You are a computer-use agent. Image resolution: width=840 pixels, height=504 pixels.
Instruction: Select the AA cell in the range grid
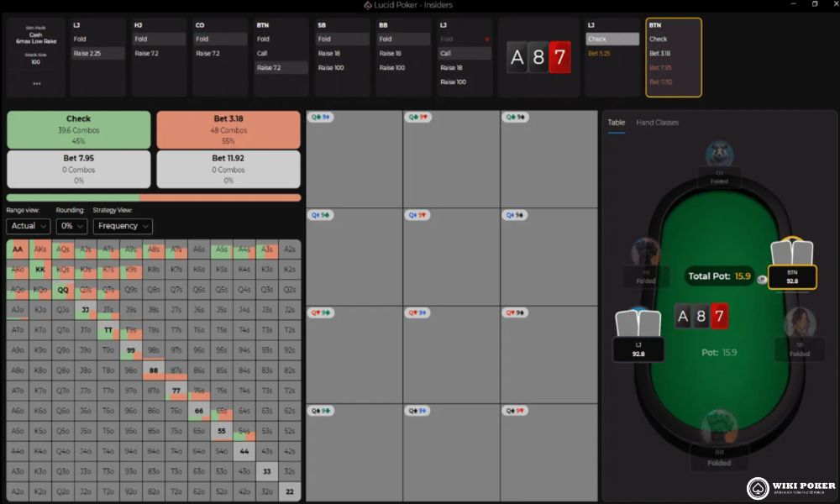[x=18, y=249]
